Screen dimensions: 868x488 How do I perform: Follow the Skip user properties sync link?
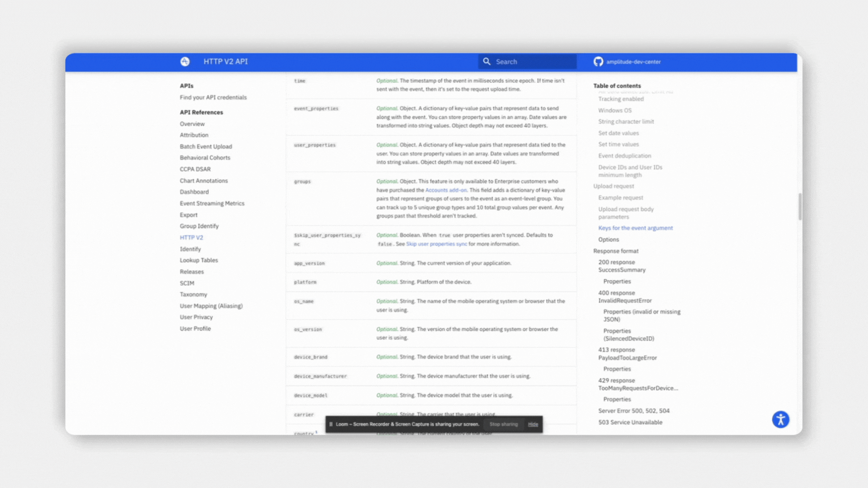[x=436, y=244]
